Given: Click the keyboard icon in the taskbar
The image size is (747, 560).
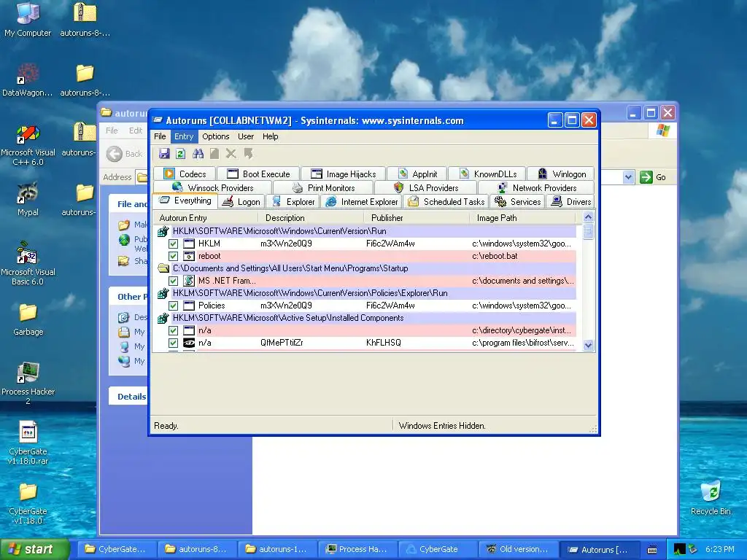Looking at the screenshot, I should (652, 550).
